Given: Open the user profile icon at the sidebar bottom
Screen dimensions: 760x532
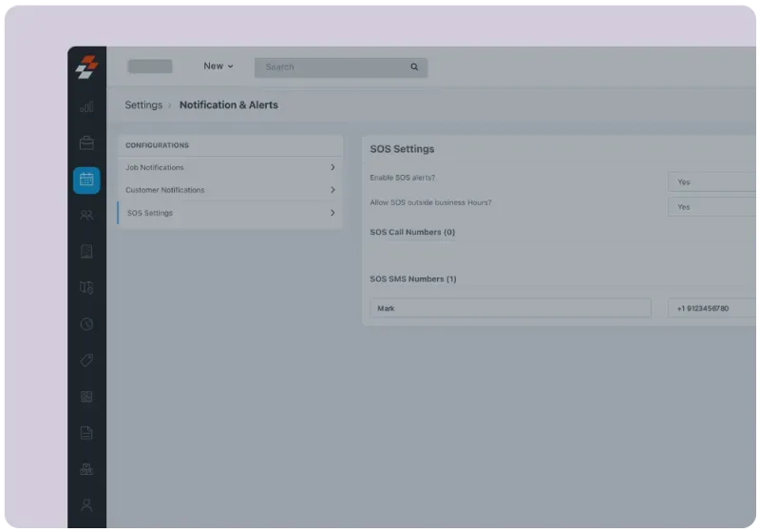Looking at the screenshot, I should (86, 504).
